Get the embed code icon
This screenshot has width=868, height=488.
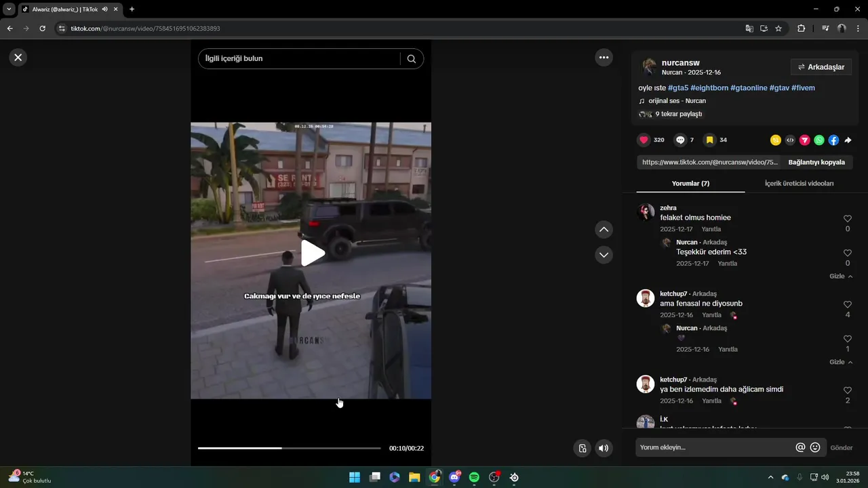[790, 140]
